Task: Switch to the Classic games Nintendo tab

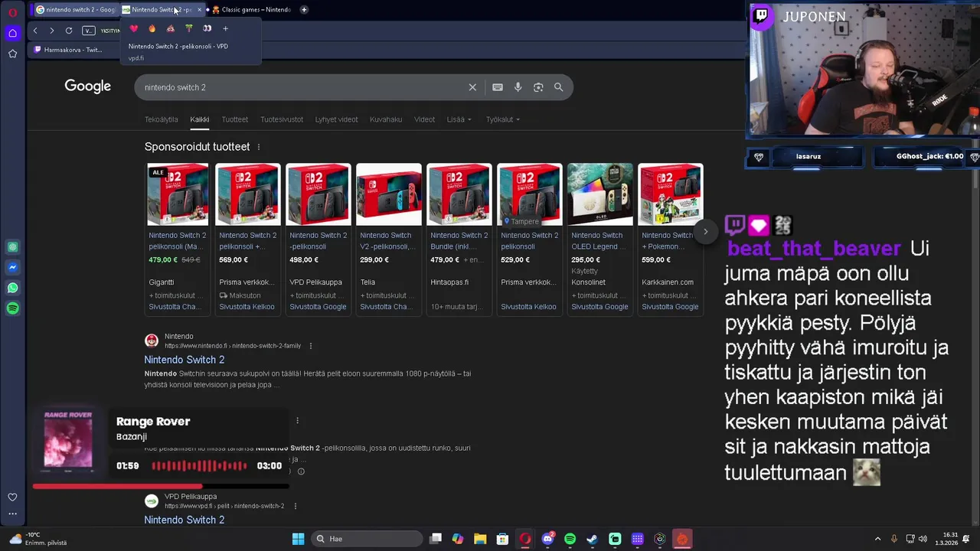Action: [x=251, y=10]
